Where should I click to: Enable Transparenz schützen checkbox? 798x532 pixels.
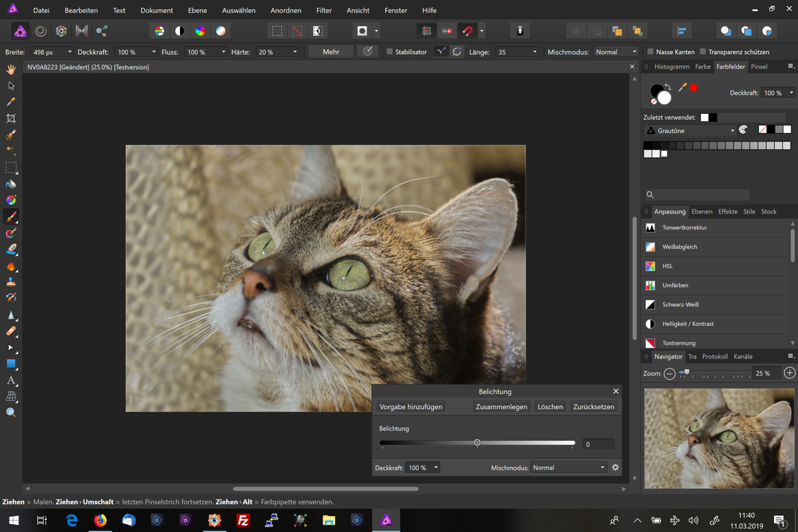(x=703, y=52)
